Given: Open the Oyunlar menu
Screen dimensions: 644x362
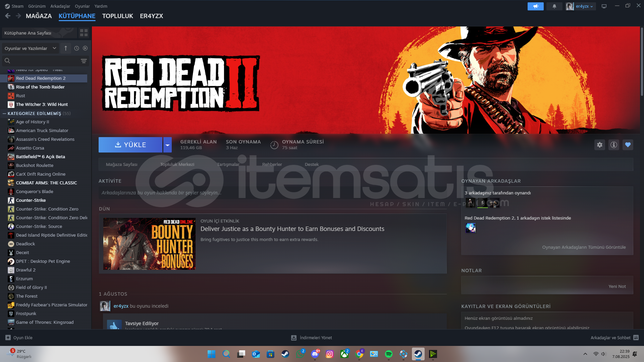Looking at the screenshot, I should (82, 6).
